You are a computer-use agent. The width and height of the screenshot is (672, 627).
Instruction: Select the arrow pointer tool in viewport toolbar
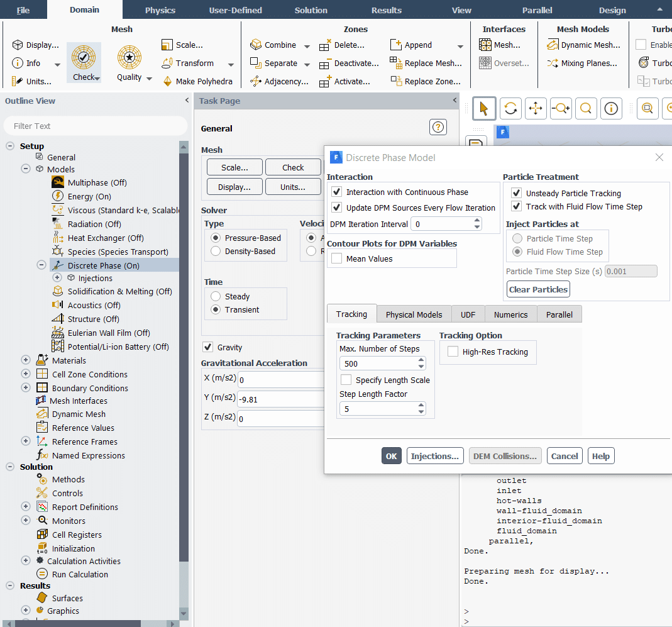pyautogui.click(x=483, y=108)
